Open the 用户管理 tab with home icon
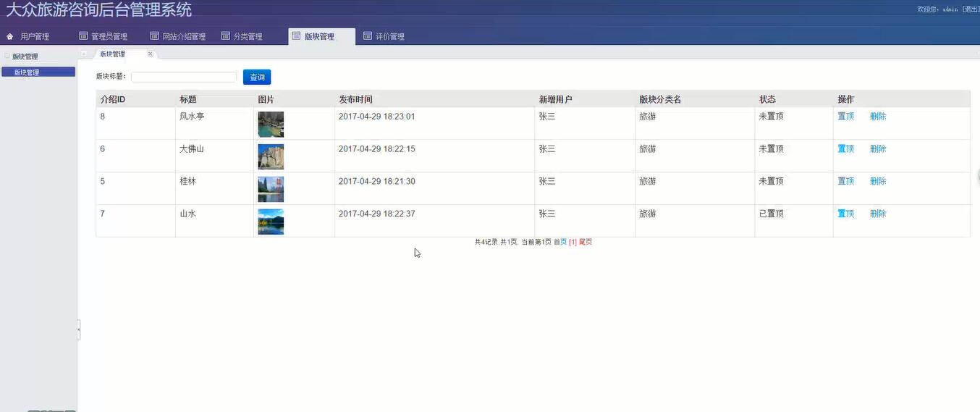The image size is (980, 412). pos(29,36)
